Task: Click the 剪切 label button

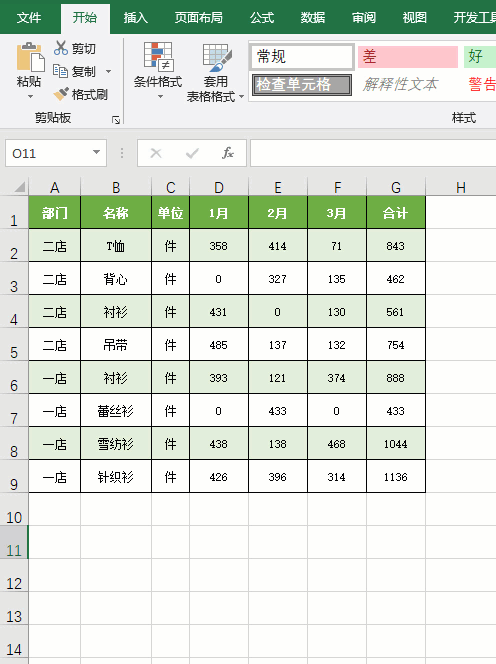Action: (83, 49)
